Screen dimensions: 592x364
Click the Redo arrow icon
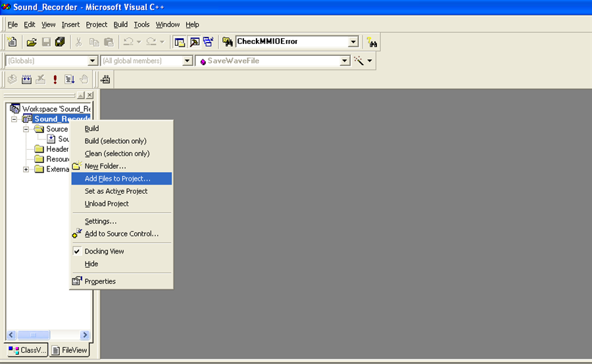point(151,42)
